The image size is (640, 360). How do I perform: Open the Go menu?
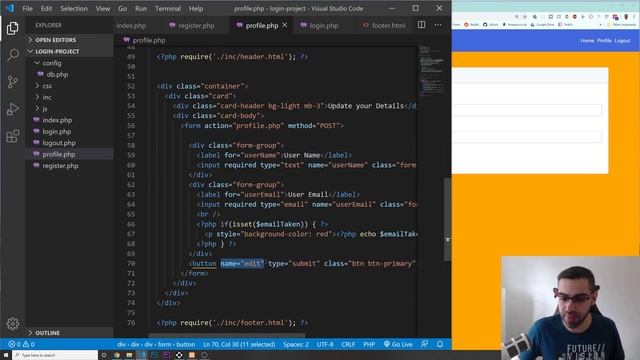pos(122,8)
